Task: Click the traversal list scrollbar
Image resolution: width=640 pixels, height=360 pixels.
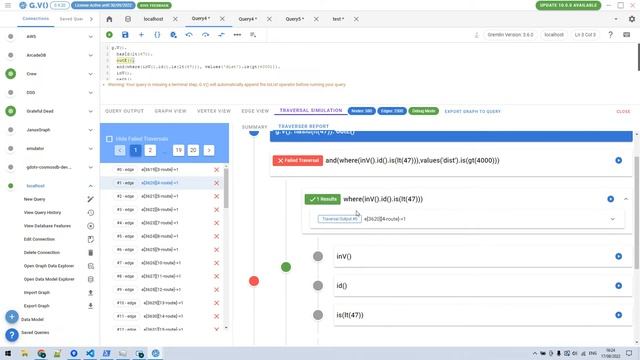Action: pyautogui.click(x=226, y=188)
